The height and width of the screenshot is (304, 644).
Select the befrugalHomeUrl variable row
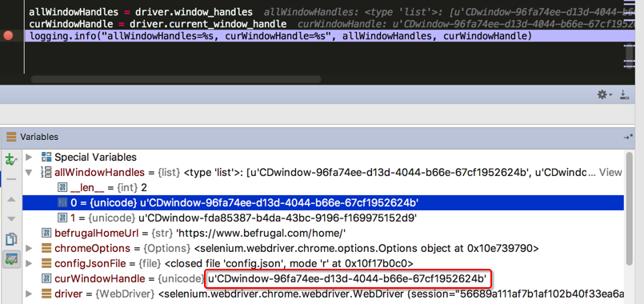[x=323, y=233]
